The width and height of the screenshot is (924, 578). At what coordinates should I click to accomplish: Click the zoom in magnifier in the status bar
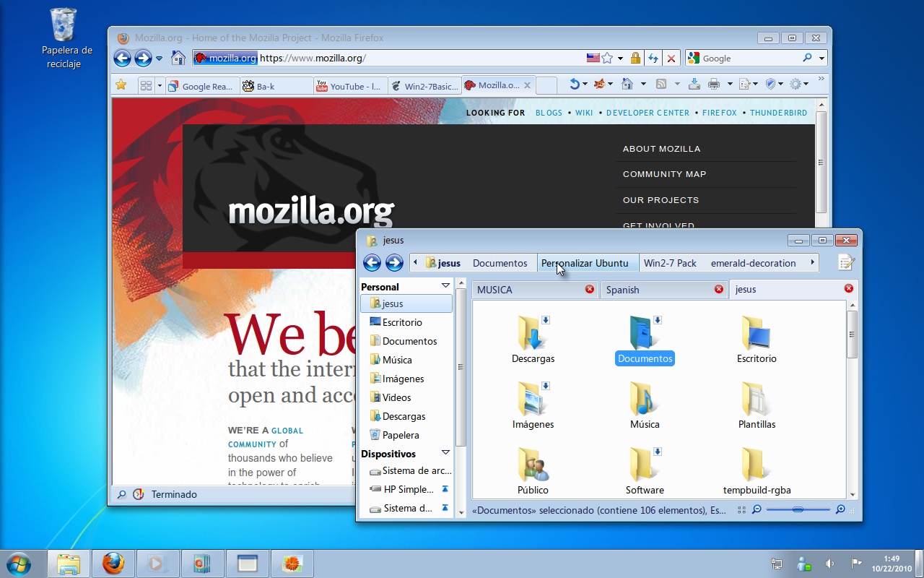click(840, 509)
